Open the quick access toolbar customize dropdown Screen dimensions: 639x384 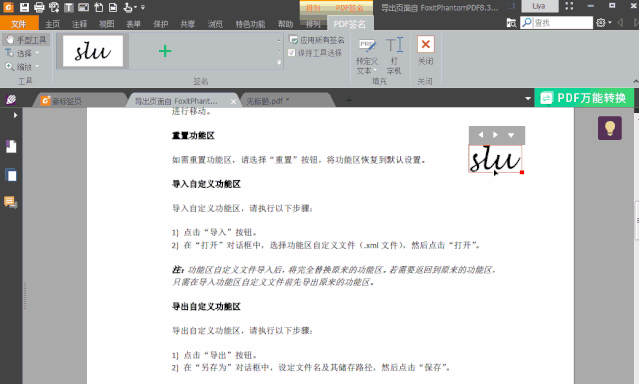143,7
